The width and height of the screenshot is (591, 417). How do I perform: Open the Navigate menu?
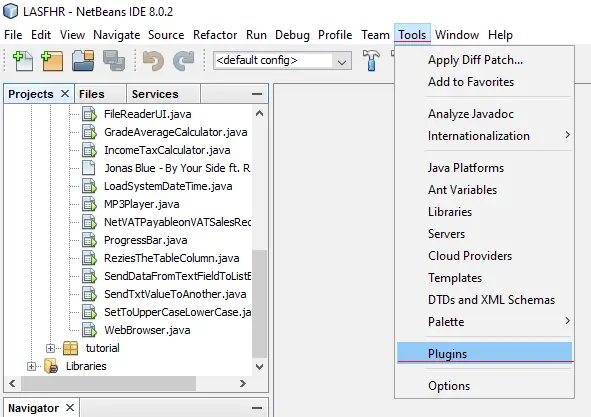click(116, 35)
